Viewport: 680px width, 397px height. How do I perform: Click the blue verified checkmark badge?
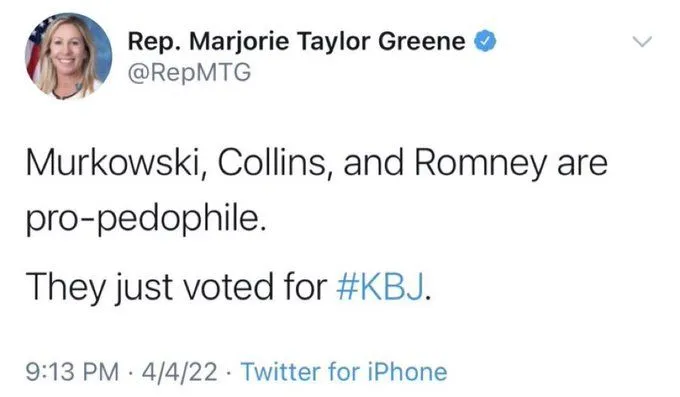click(x=485, y=42)
